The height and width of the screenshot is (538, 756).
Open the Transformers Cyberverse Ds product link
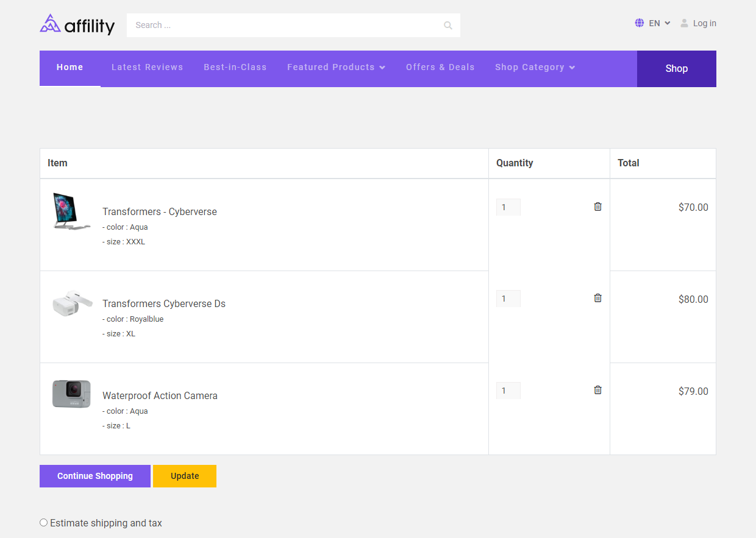[x=164, y=303]
